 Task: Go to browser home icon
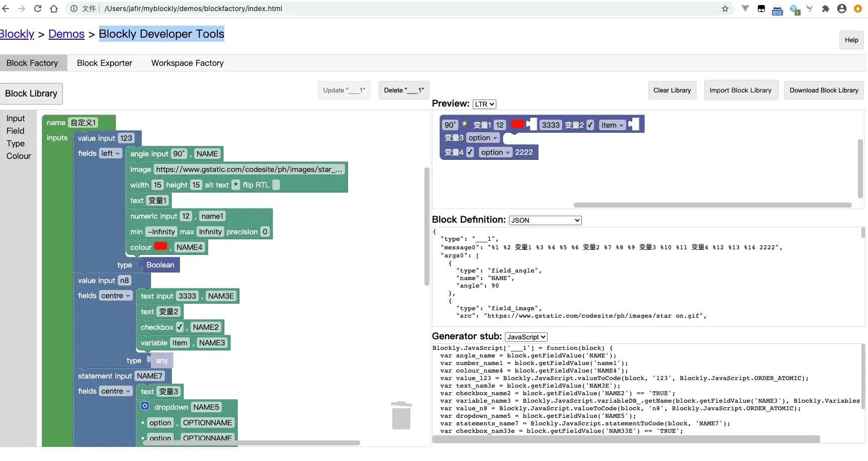(x=54, y=9)
